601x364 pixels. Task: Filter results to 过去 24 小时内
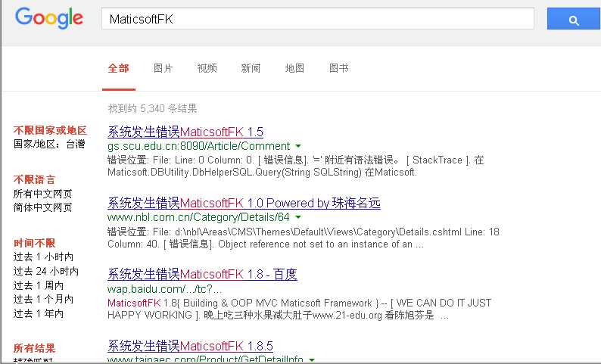[45, 271]
